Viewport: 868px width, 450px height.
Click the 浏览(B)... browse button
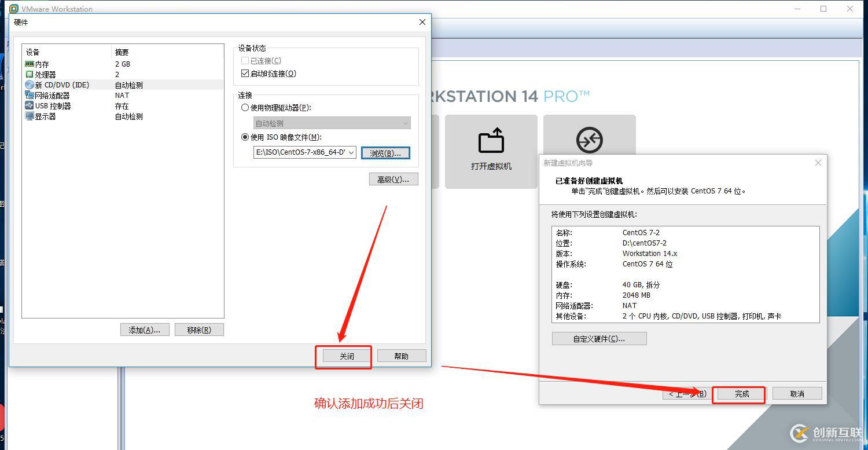(x=385, y=153)
